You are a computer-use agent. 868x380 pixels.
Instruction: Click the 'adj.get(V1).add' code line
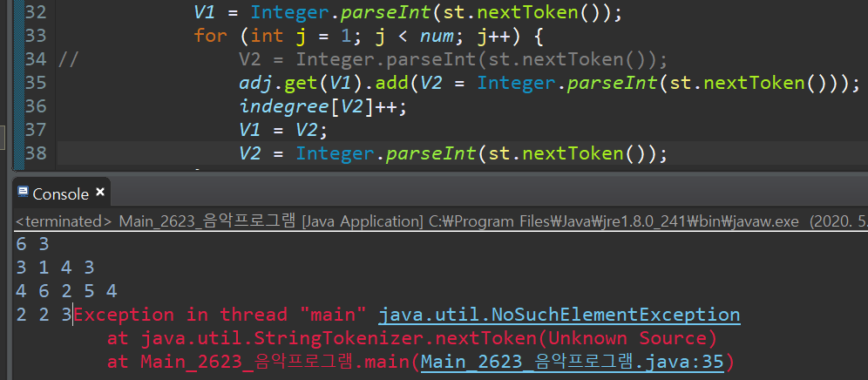(550, 83)
